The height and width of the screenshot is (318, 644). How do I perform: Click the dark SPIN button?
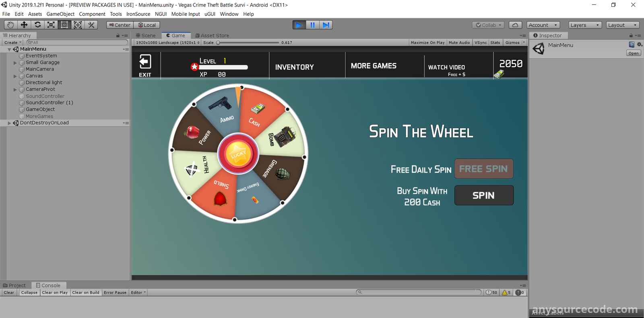[484, 195]
